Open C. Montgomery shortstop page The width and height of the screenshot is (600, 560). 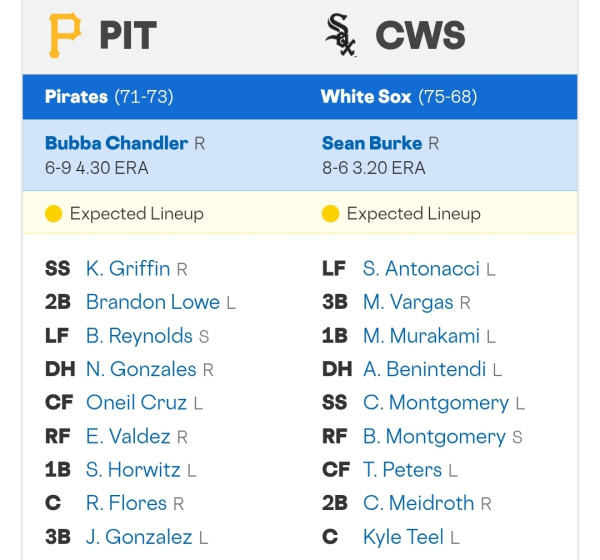(436, 403)
